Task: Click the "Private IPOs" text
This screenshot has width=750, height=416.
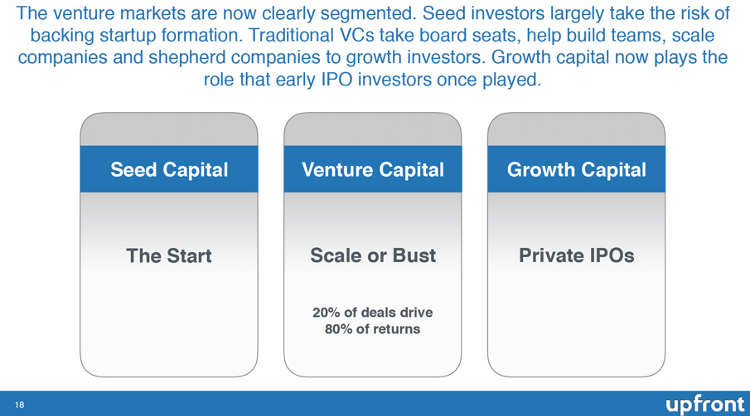Action: 576,255
